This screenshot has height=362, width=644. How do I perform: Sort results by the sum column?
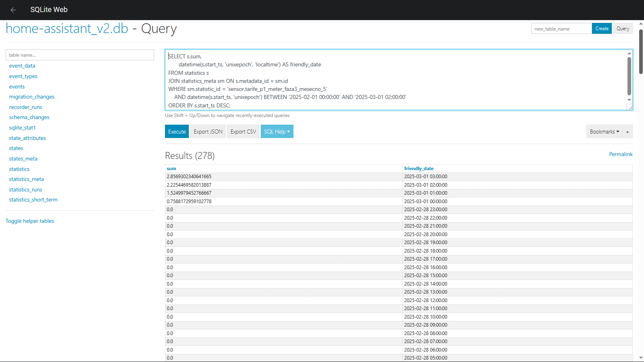[x=171, y=168]
